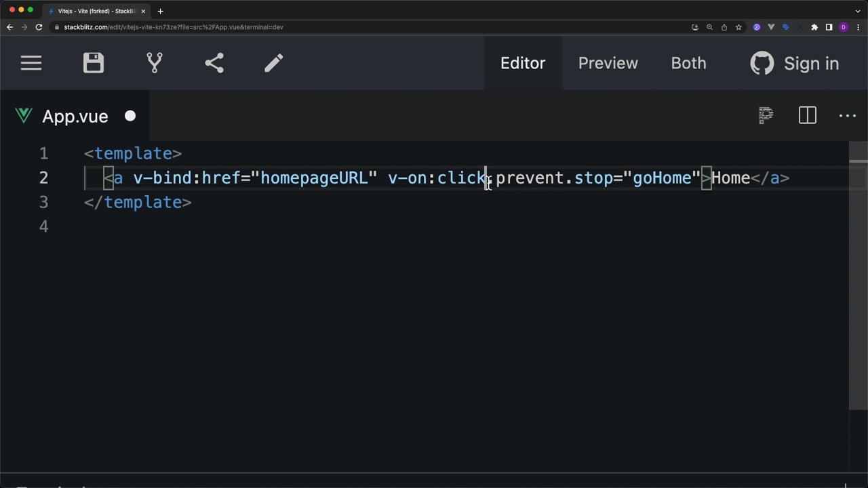The height and width of the screenshot is (488, 868).
Task: Expand the tab search chevron
Action: click(x=858, y=11)
